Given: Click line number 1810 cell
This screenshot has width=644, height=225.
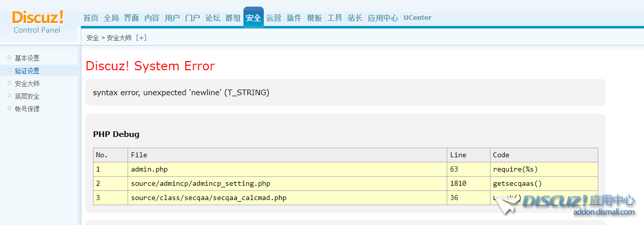Looking at the screenshot, I should (x=469, y=183).
